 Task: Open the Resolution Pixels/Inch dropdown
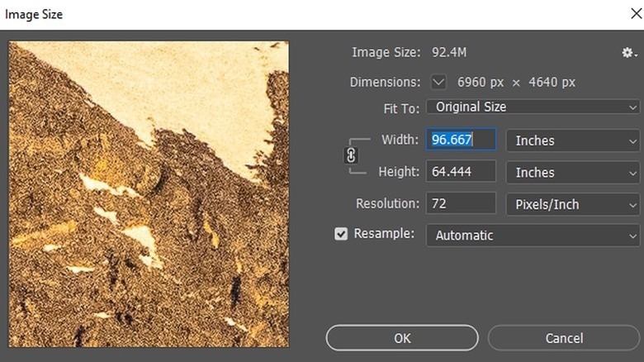coord(573,204)
